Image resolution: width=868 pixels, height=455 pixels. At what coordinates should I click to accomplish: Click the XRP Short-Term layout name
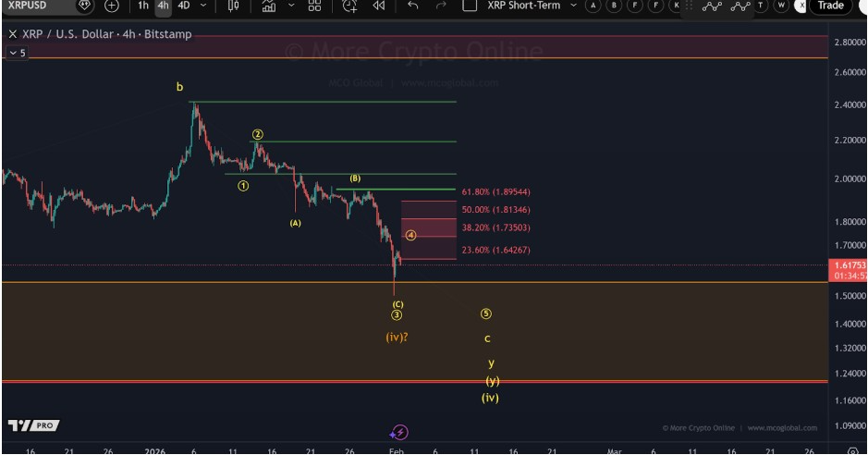point(524,6)
